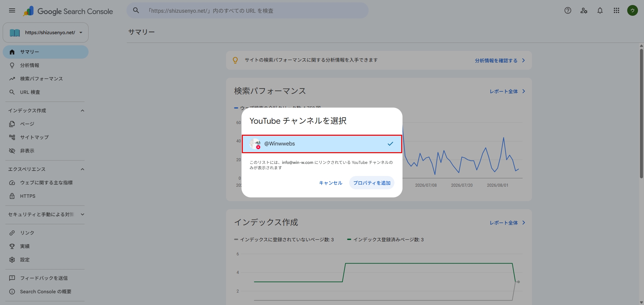Click the crossed-eye icon beside 非表示
Image resolution: width=644 pixels, height=305 pixels.
pyautogui.click(x=12, y=151)
